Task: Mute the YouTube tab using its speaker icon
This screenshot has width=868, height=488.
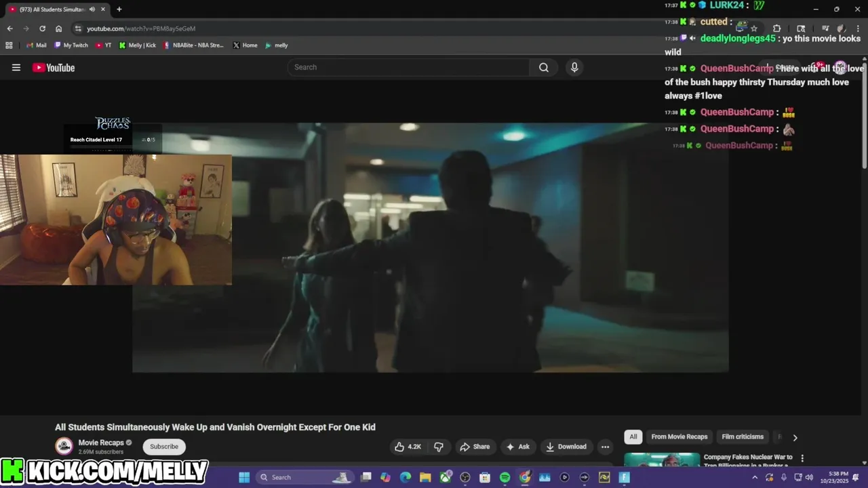Action: point(93,9)
